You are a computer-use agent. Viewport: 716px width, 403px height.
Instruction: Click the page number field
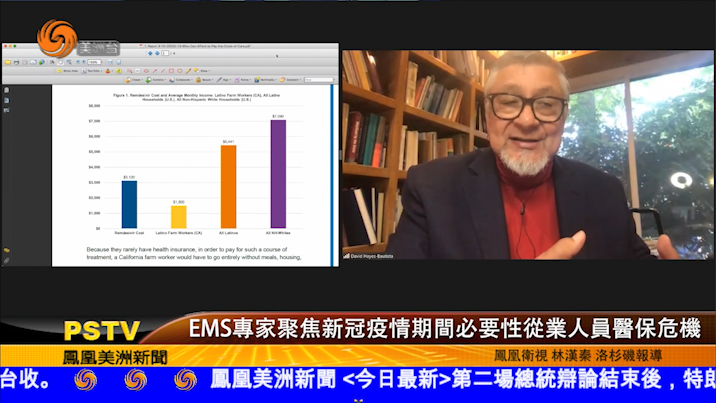(x=165, y=53)
